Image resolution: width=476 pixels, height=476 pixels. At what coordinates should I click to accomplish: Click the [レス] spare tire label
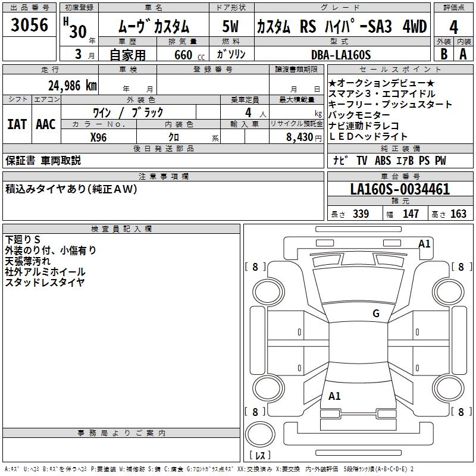click(260, 455)
